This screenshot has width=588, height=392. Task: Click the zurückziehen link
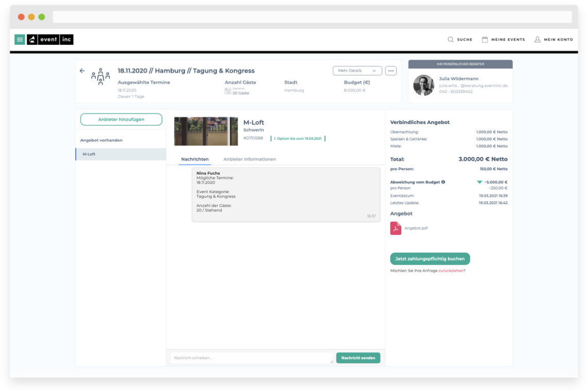(x=451, y=271)
